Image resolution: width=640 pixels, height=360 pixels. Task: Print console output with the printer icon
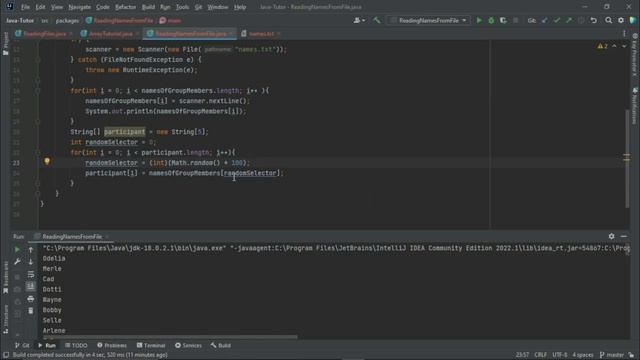click(x=31, y=299)
